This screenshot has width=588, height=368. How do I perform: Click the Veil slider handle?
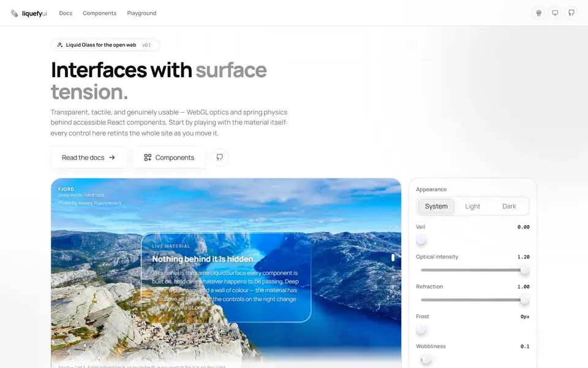(421, 240)
